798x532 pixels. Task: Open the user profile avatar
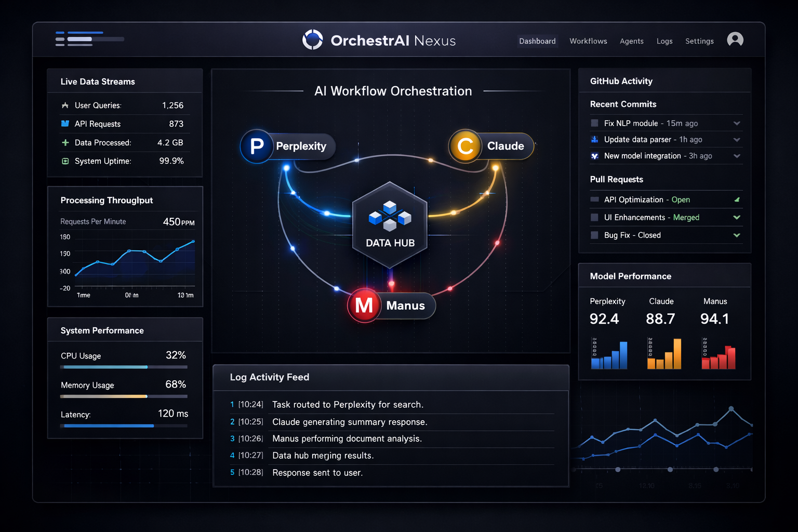(x=735, y=39)
